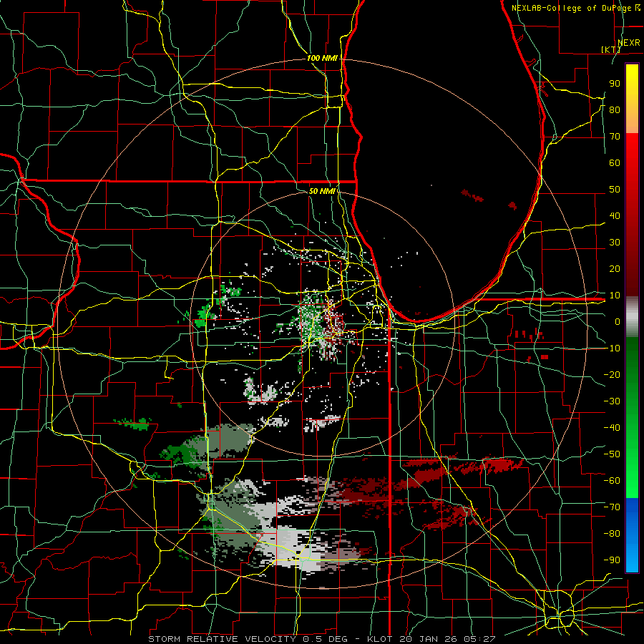Click the -30 value on velocity scale

[x=612, y=401]
